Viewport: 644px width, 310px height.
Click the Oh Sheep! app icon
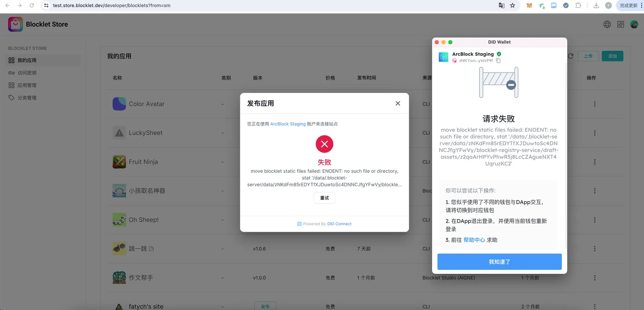coord(119,220)
